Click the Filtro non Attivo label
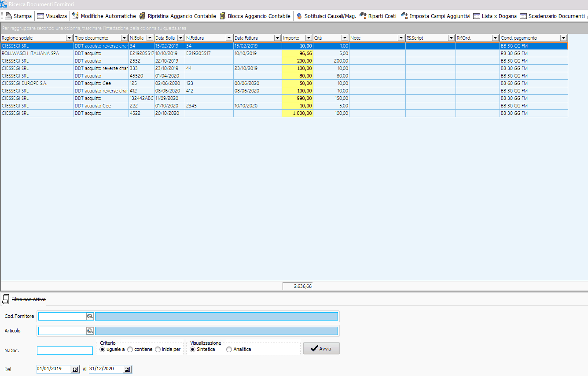 [x=29, y=299]
